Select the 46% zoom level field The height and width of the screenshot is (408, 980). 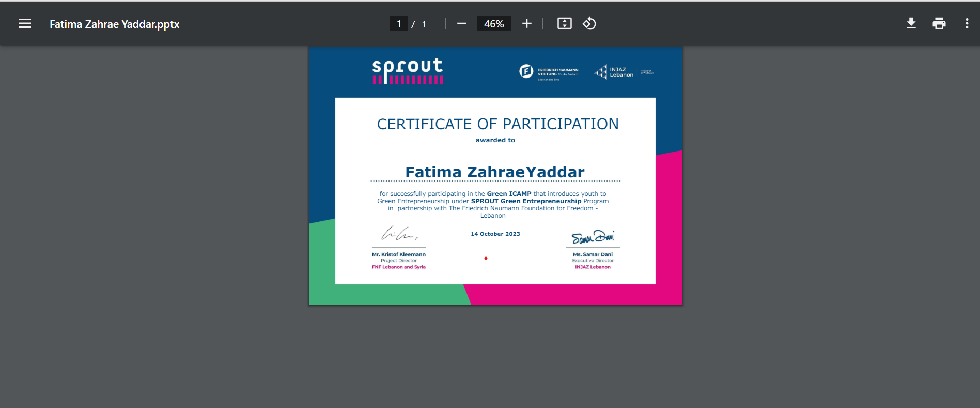494,24
